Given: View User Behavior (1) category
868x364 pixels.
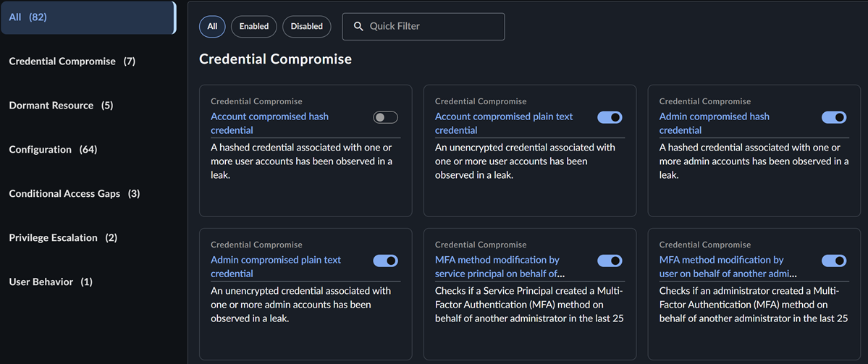Looking at the screenshot, I should (51, 282).
